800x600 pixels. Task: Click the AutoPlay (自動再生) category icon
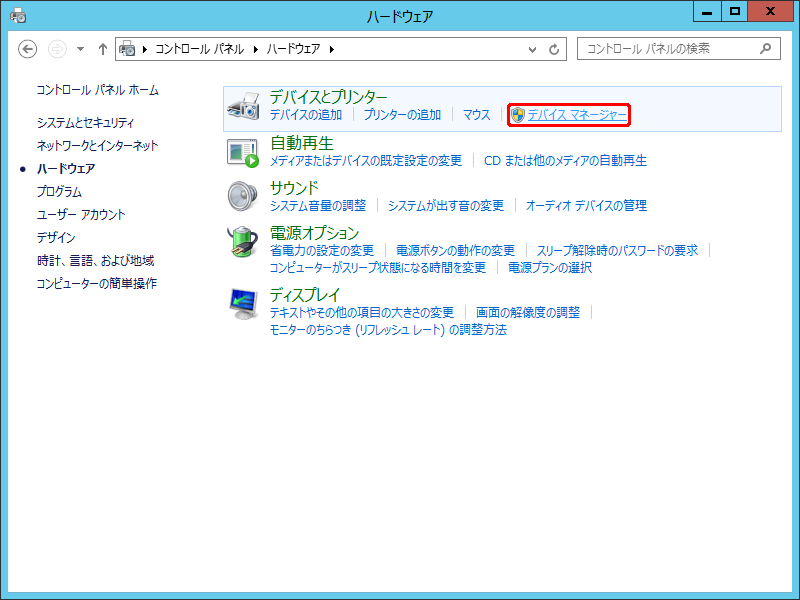[x=243, y=153]
